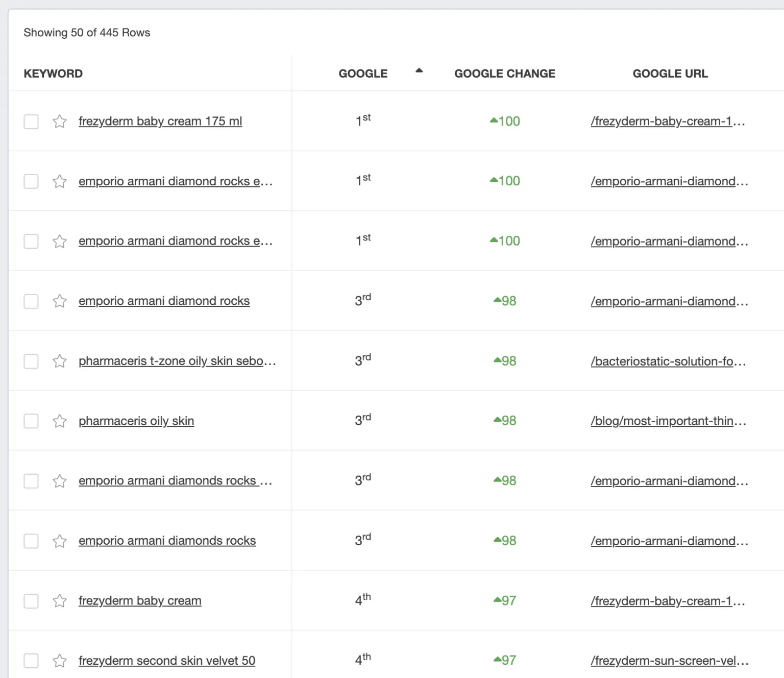Open the frezyderm baby cream 175 ml keyword link
This screenshot has height=678, width=784.
[x=160, y=122]
